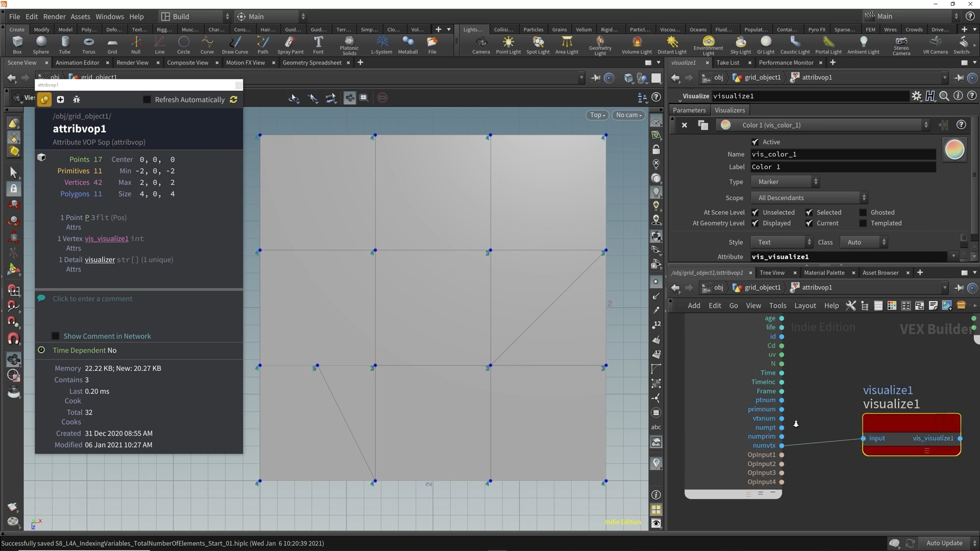Enable the Ghosted scene level checkbox
980x551 pixels.
click(863, 212)
